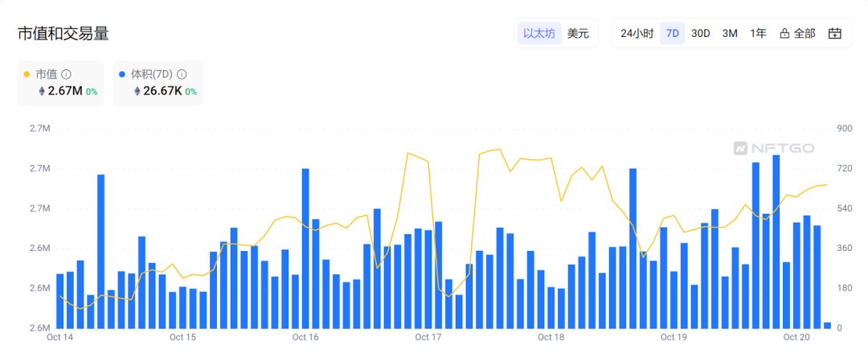
Task: Click the 540 right axis label
Action: coord(844,208)
